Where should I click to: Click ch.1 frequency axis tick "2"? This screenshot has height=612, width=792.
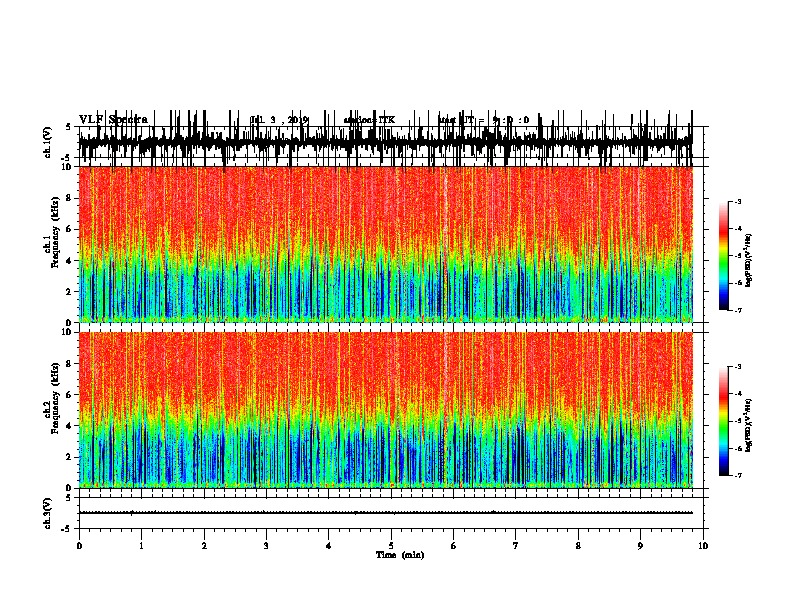tap(70, 291)
